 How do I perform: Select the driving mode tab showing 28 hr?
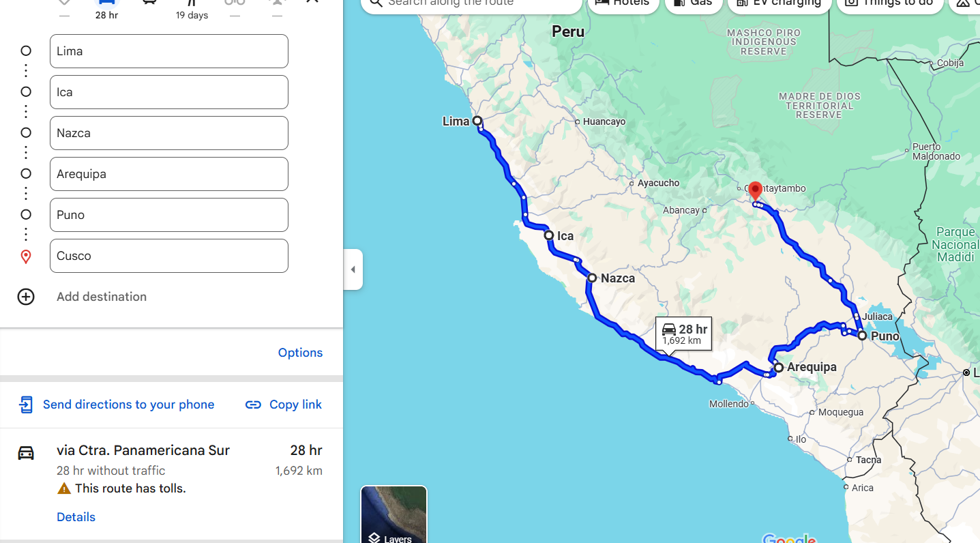coord(106,10)
